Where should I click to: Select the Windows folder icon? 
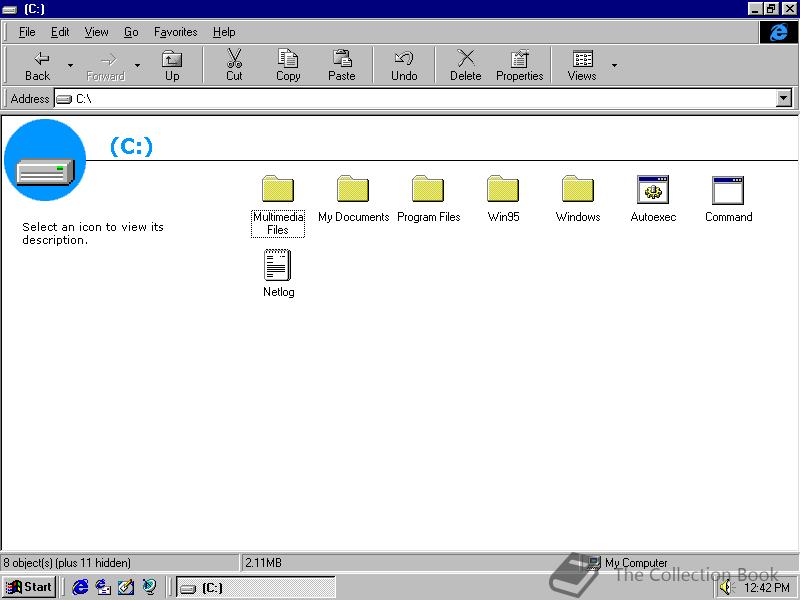pos(578,189)
